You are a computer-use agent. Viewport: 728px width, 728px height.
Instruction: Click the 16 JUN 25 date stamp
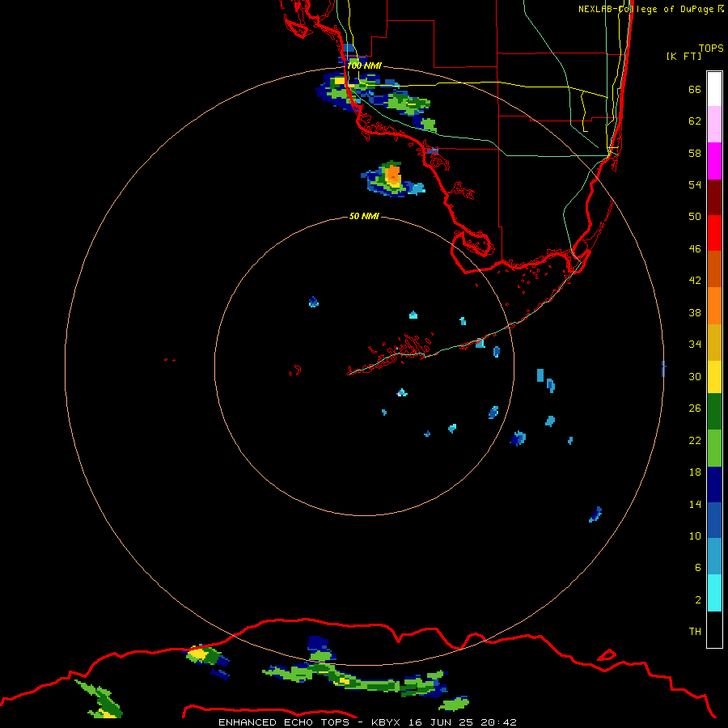pos(442,722)
